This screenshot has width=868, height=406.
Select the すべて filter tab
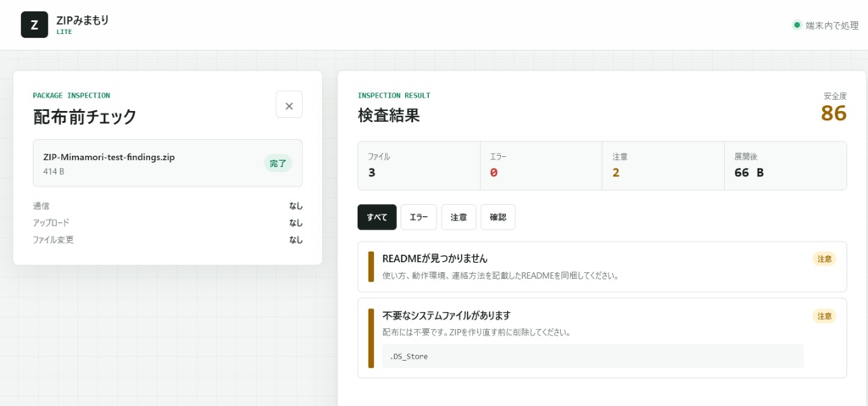(377, 217)
